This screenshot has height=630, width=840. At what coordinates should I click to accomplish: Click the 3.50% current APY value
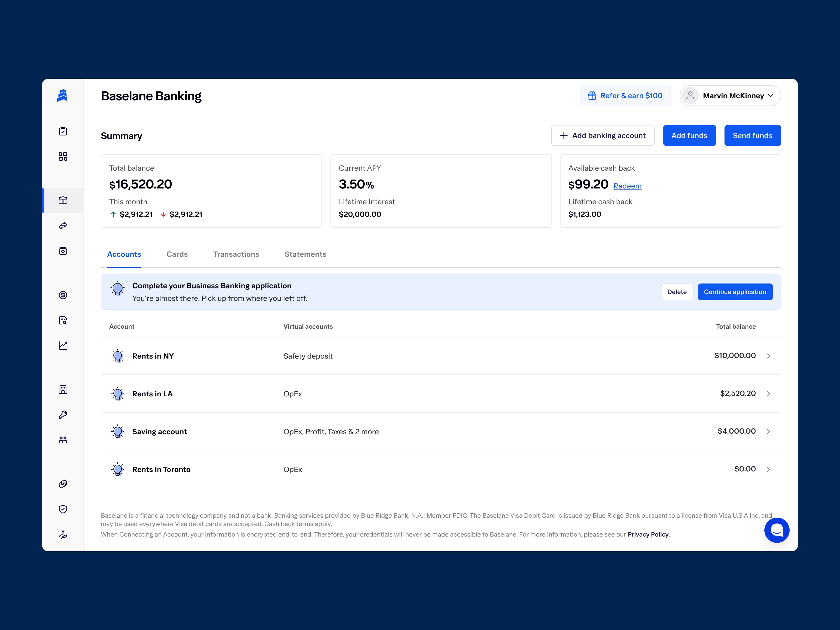[356, 184]
